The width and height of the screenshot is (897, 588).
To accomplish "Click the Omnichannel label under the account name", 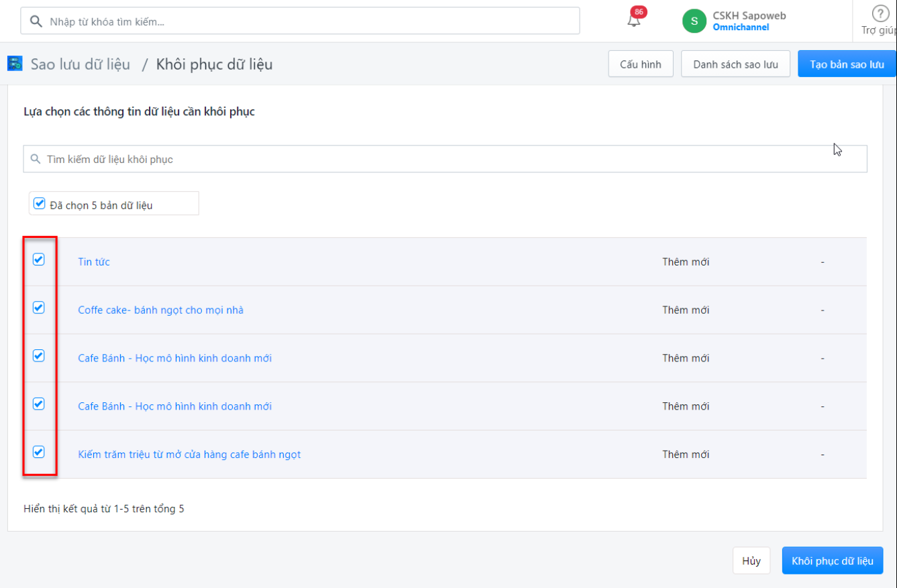I will 741,27.
